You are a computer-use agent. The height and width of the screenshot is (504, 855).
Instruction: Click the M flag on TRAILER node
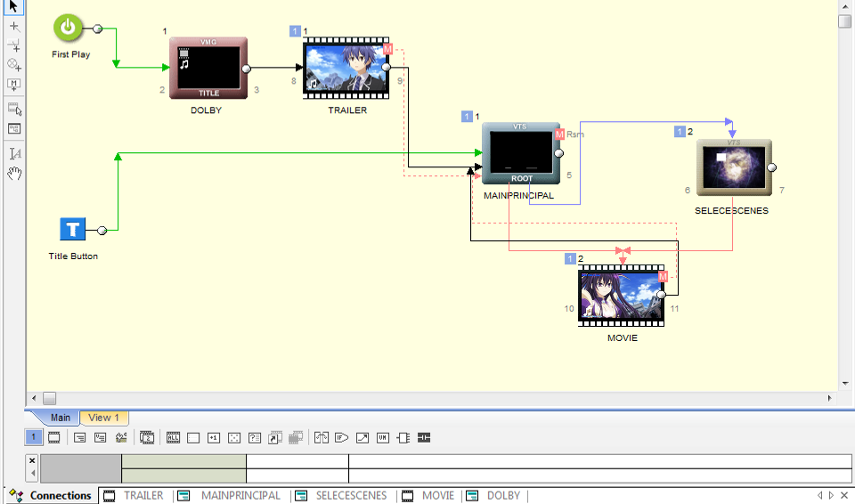387,49
